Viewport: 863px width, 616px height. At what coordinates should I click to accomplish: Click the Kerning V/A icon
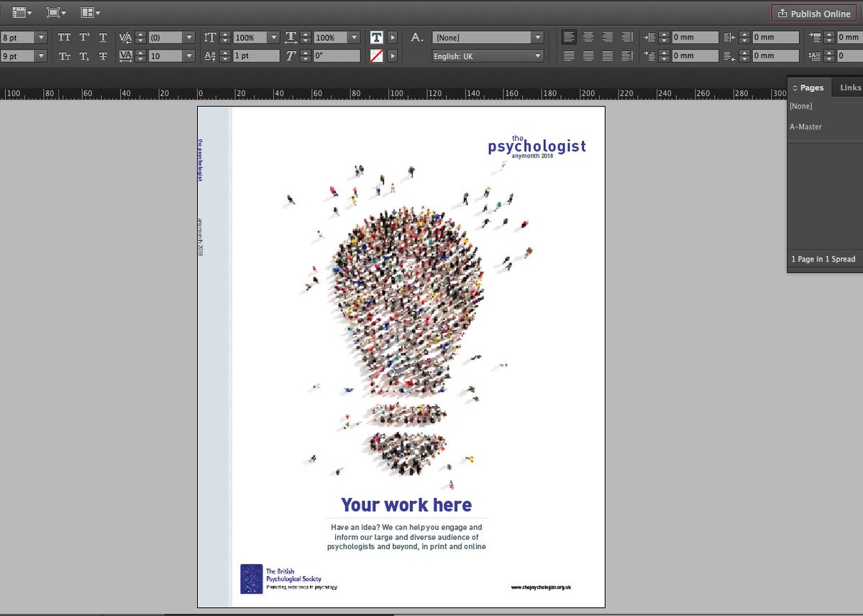(x=126, y=37)
